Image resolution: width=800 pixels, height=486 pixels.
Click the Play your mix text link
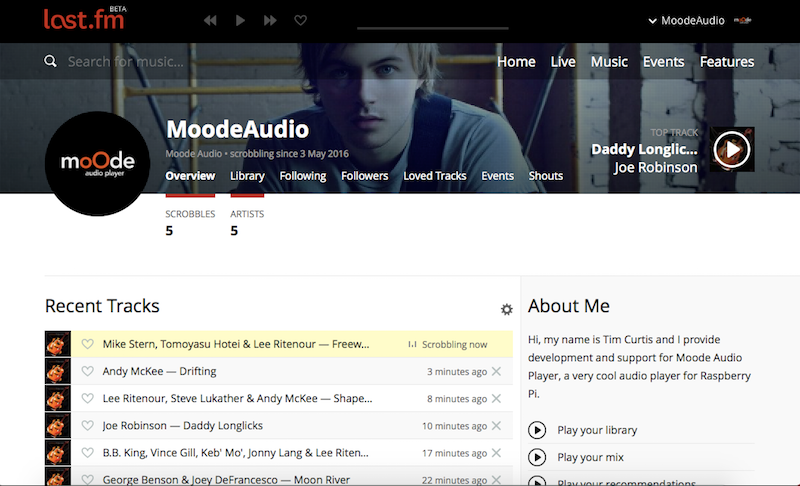(590, 457)
